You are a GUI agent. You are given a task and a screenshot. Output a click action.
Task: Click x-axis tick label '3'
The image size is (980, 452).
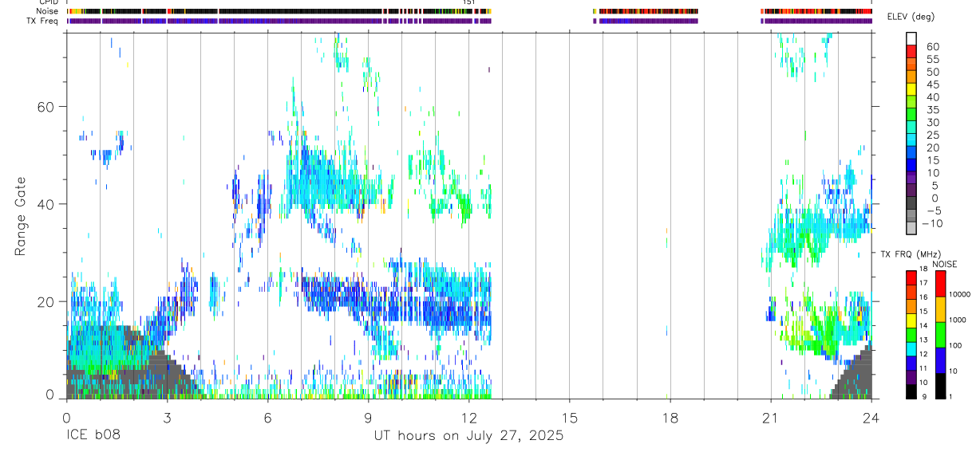pos(167,417)
